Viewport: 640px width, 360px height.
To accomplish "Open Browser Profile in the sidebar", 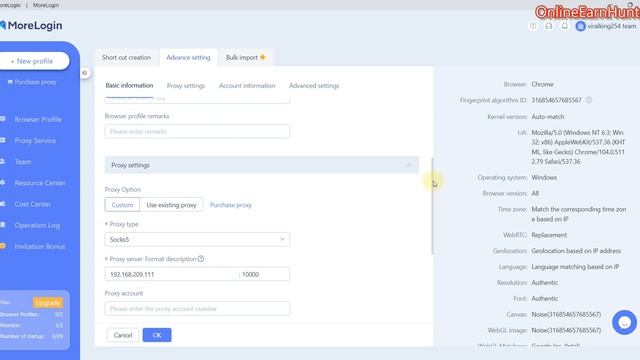I will 38,119.
